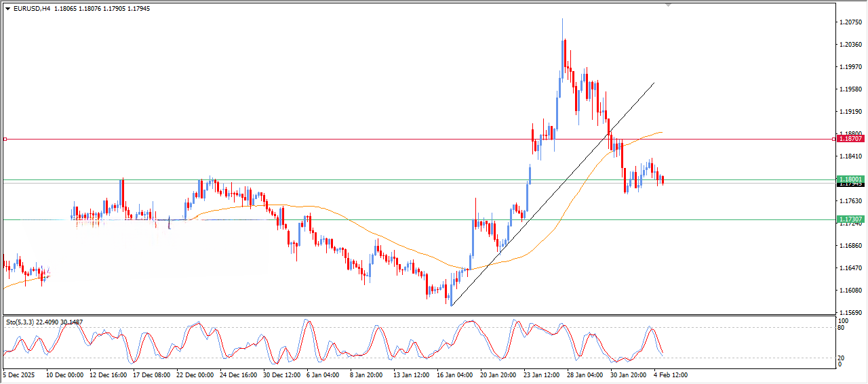Click the 4 Feb 12:00 time label

point(670,375)
